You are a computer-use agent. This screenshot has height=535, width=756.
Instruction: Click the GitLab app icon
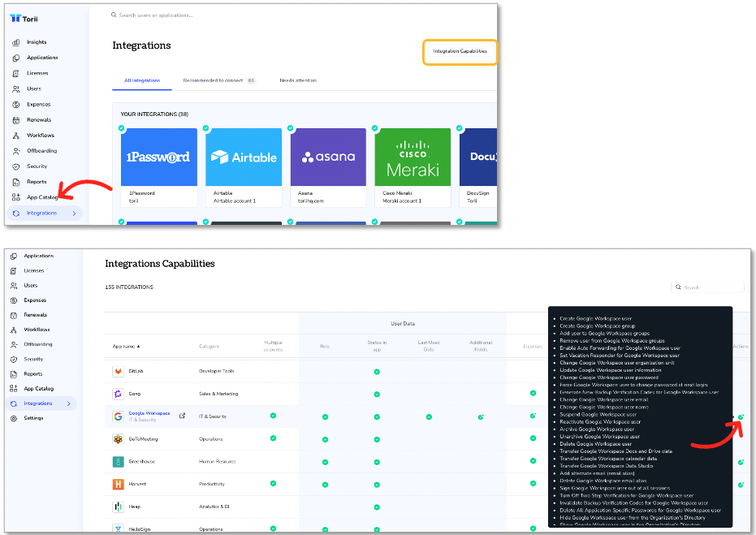[118, 372]
